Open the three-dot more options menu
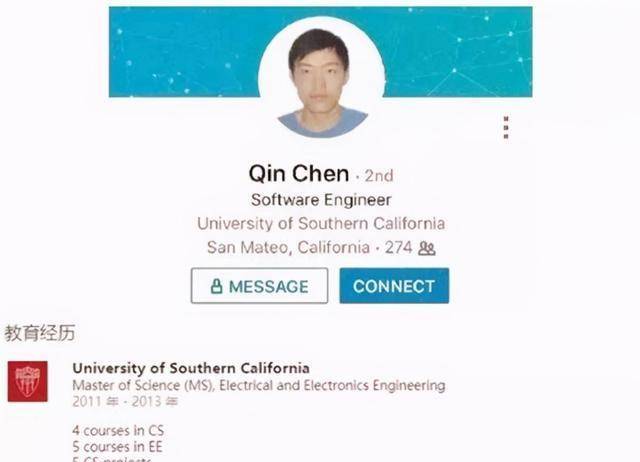 [506, 127]
